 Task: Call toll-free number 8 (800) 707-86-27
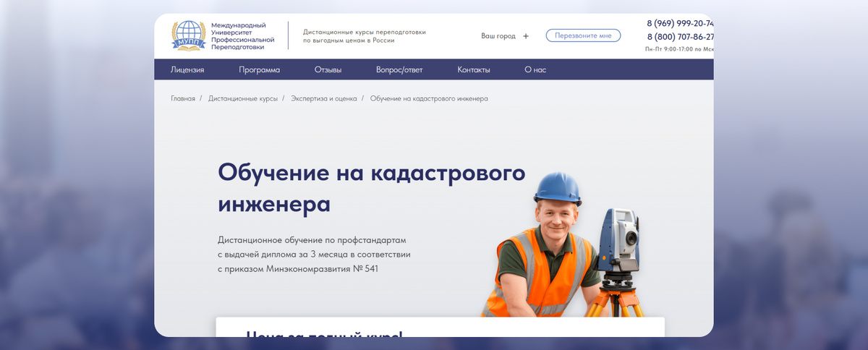click(680, 37)
